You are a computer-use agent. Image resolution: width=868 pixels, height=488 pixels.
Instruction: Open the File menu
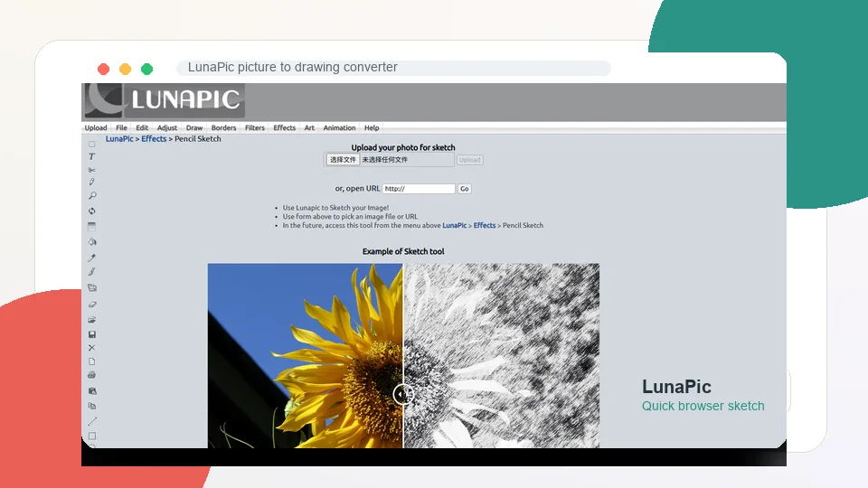(x=121, y=127)
